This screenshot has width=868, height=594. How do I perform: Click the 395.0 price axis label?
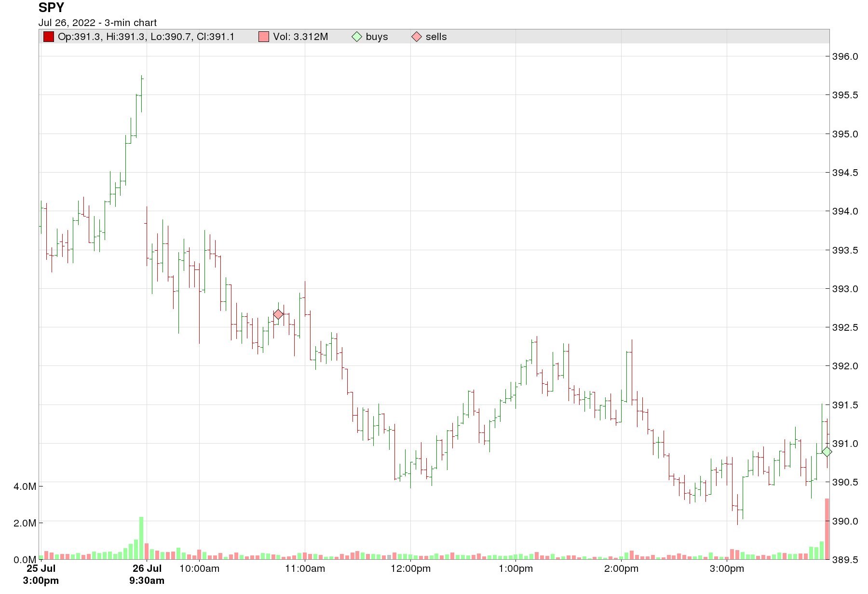point(845,134)
